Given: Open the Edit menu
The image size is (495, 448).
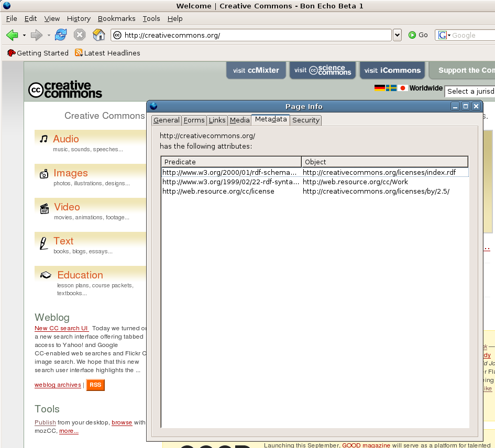Looking at the screenshot, I should point(30,19).
